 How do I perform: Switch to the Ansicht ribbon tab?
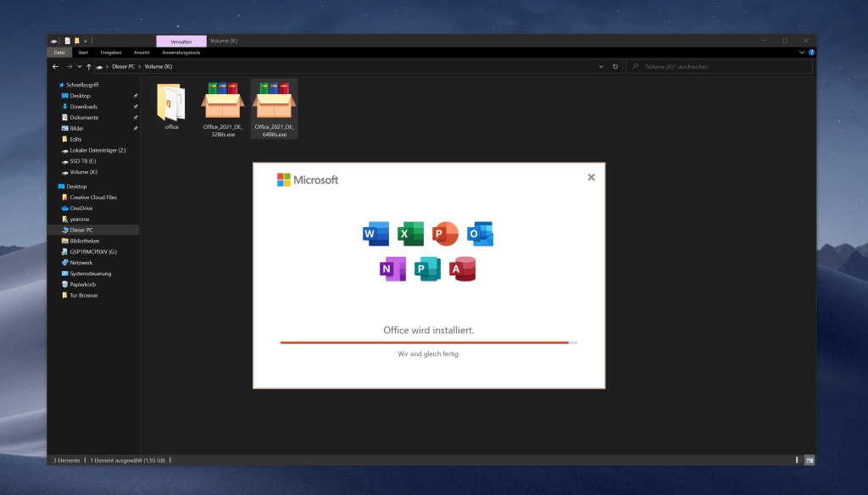click(x=142, y=53)
